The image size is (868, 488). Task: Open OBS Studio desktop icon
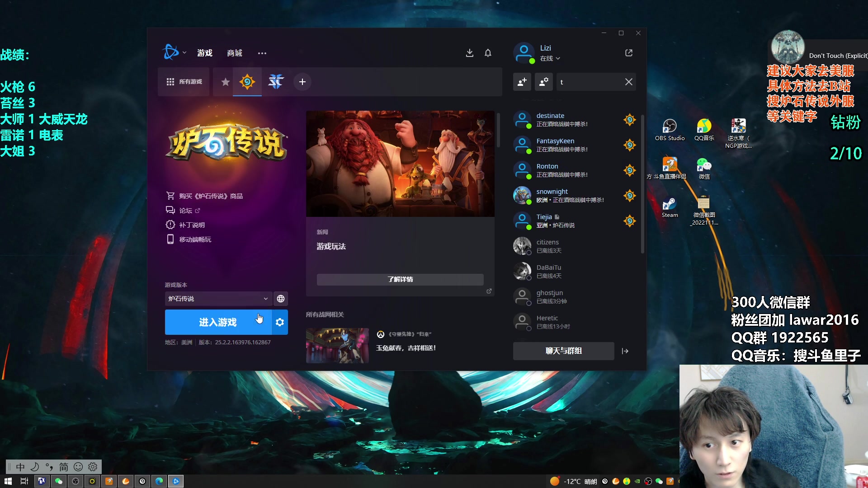tap(670, 130)
